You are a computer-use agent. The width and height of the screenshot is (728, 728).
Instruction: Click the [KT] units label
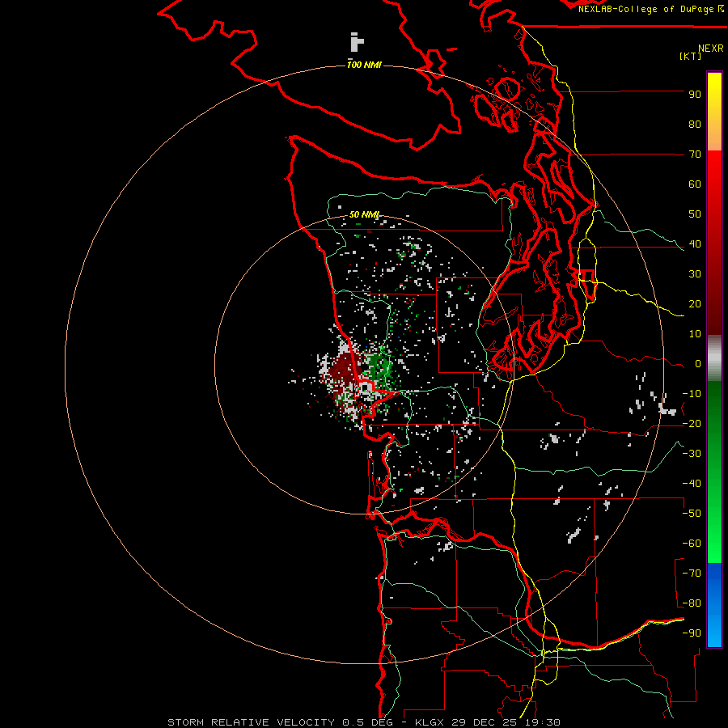coord(691,57)
